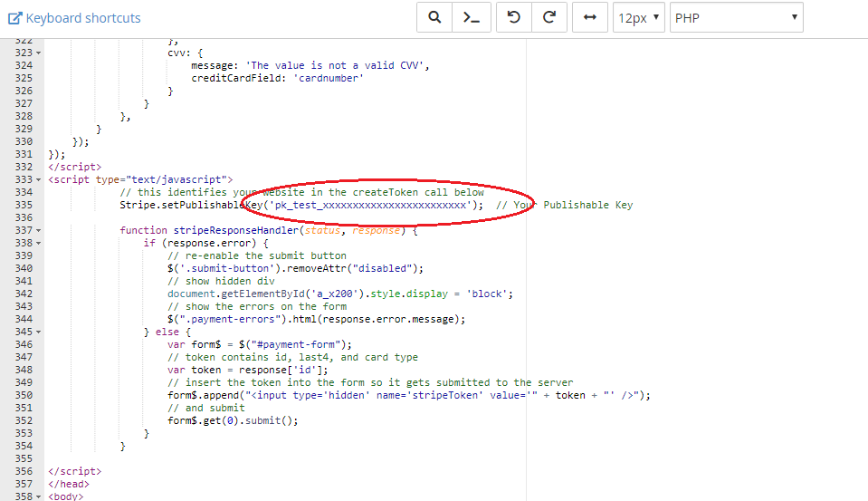Collapse the body tag fold at line 358
Screen dimensions: 868x501
click(x=38, y=496)
